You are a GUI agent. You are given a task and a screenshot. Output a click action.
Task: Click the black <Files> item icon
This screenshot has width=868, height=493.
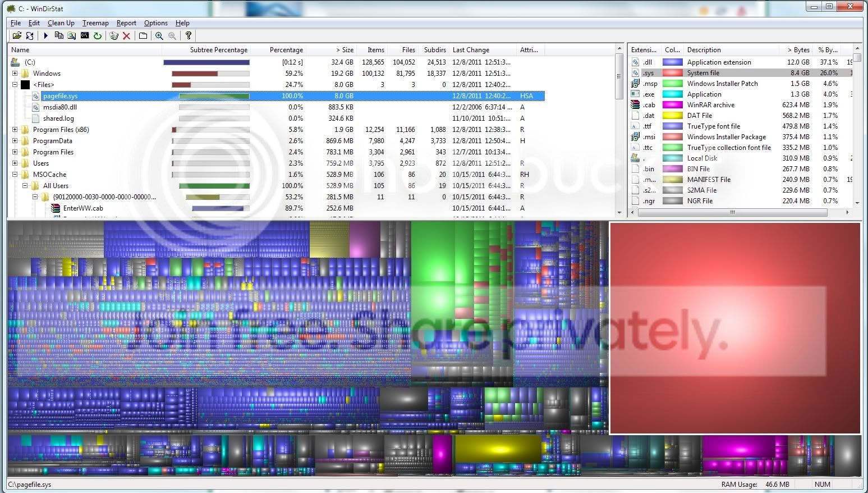[x=25, y=85]
